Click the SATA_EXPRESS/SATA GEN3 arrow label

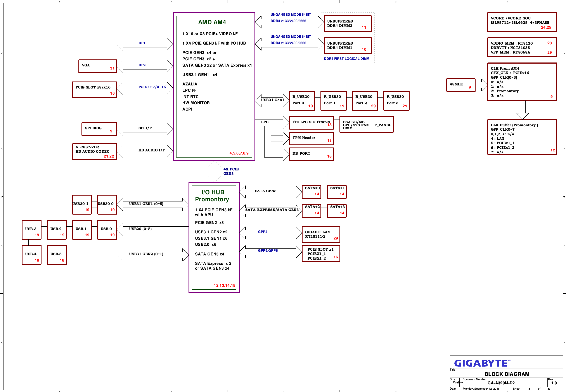tap(272, 210)
